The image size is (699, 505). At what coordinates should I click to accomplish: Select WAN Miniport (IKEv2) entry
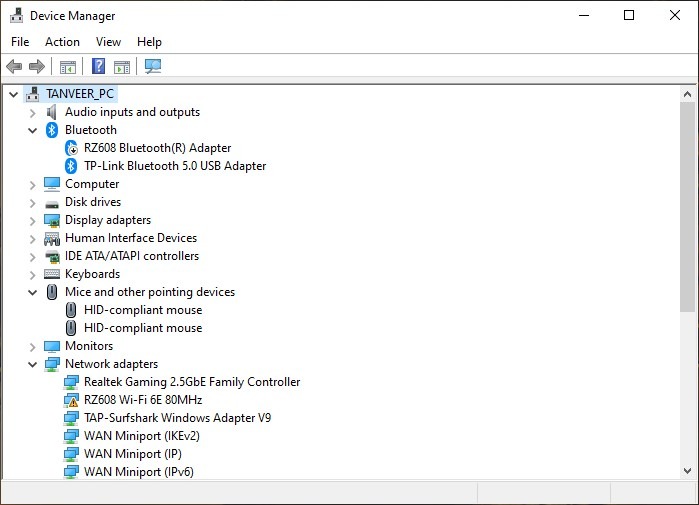pos(142,436)
